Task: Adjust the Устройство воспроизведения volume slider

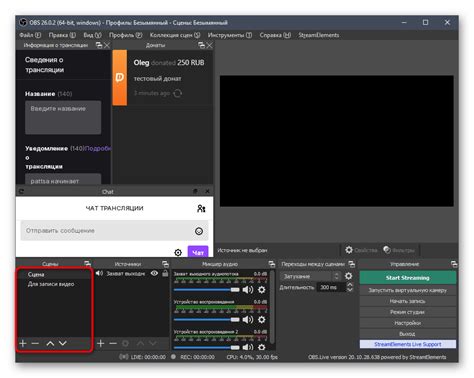Action: click(x=206, y=320)
